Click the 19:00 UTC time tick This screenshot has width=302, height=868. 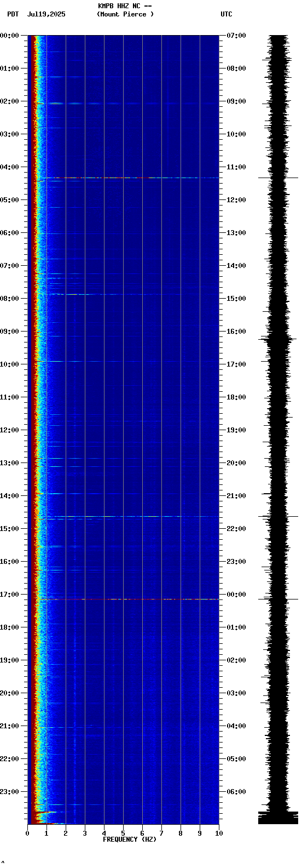click(x=236, y=430)
